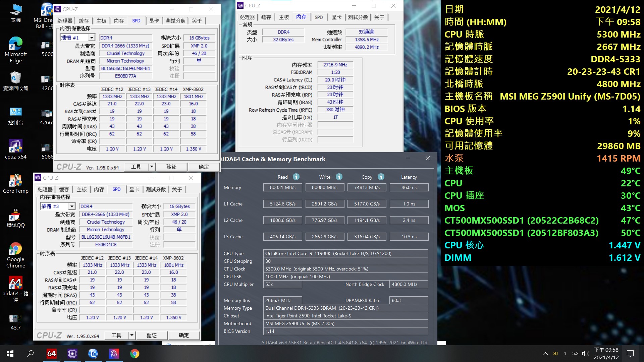This screenshot has height=362, width=644.
Task: Click Motherboard field MSI MEG Z590I Unify
Action: [x=346, y=323]
